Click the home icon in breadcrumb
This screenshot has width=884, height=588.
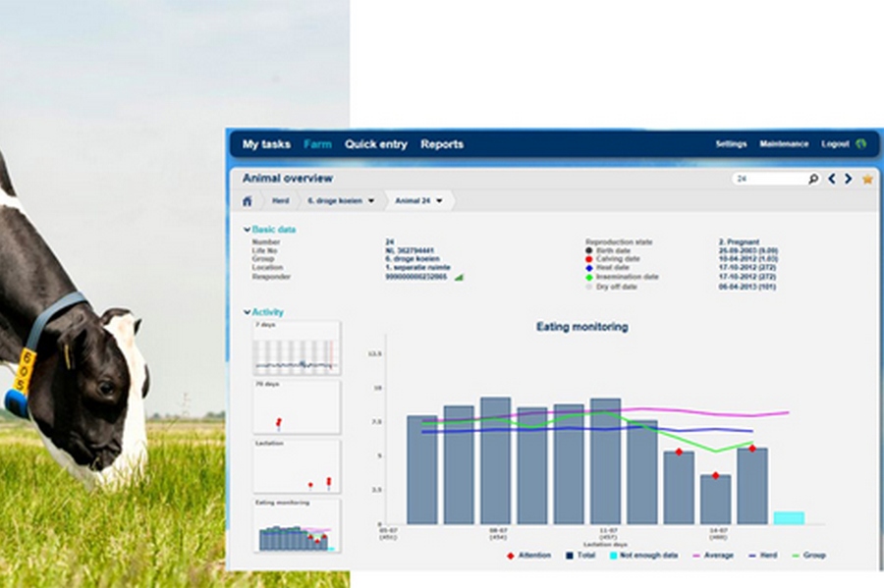click(247, 201)
